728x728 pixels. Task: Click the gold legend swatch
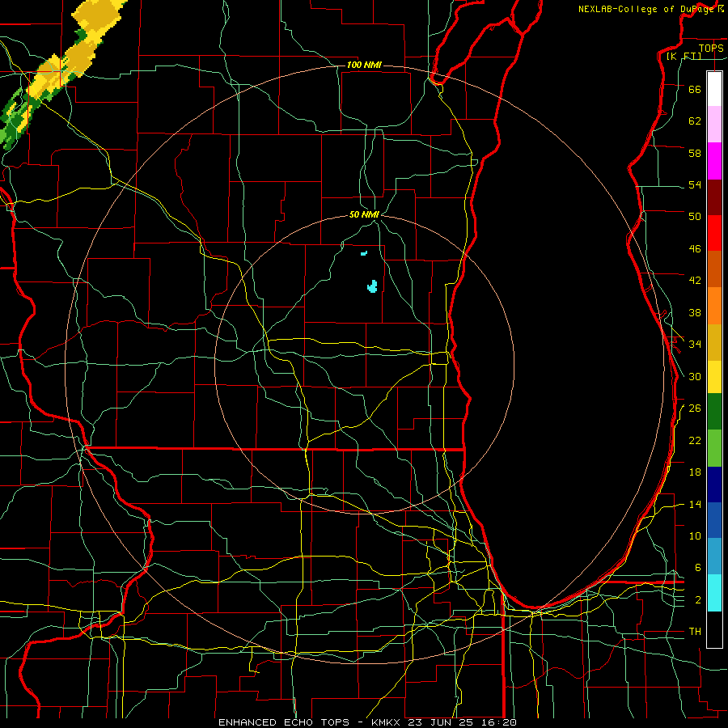[x=714, y=342]
